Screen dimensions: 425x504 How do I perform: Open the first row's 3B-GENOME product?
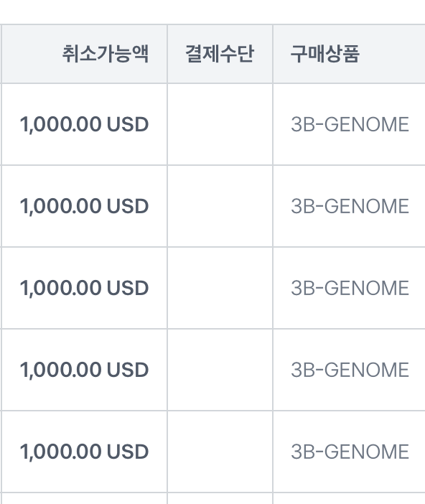(350, 124)
